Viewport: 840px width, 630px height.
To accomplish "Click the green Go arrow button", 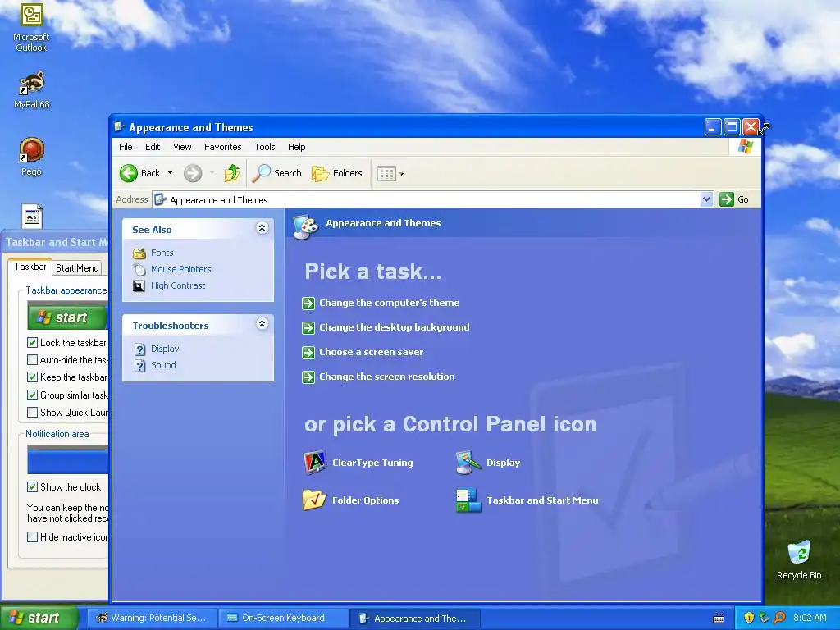I will click(727, 199).
